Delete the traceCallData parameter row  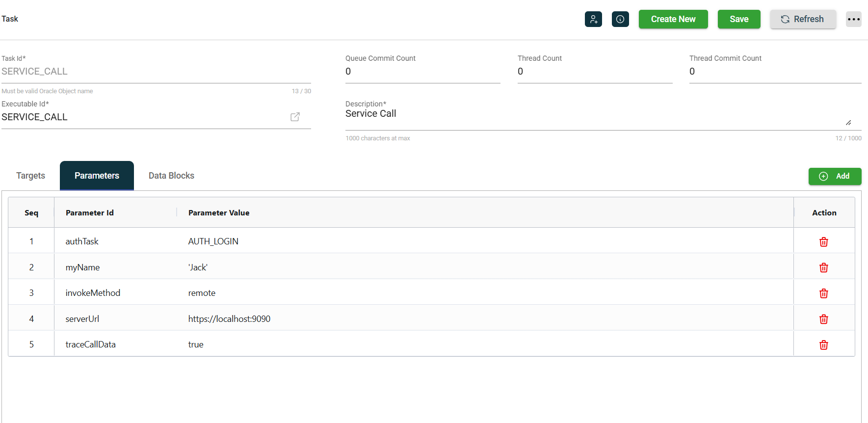(823, 345)
